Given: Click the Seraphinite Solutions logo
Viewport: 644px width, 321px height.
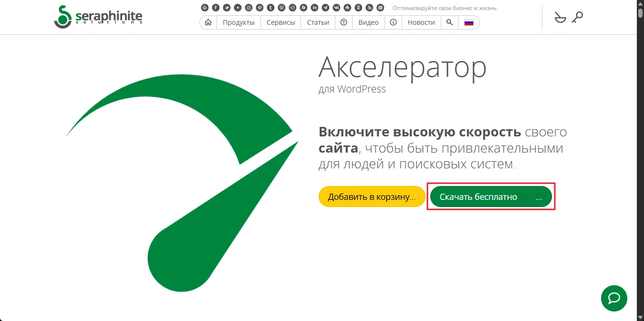Looking at the screenshot, I should coord(98,17).
